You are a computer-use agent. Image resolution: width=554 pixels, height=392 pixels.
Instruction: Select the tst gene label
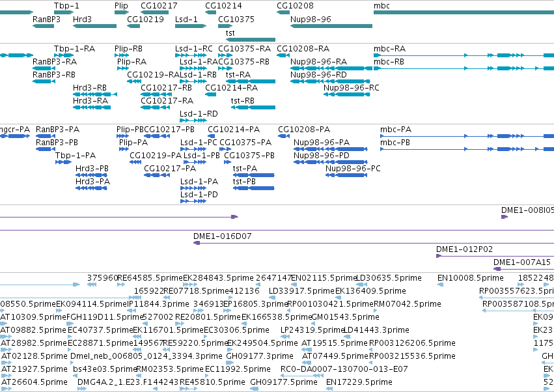point(230,33)
